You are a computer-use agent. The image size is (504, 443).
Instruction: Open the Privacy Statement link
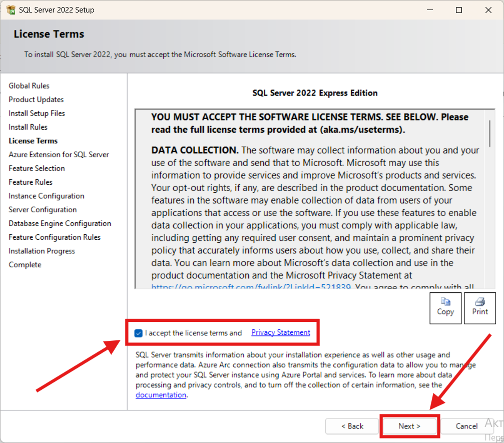[x=280, y=332]
